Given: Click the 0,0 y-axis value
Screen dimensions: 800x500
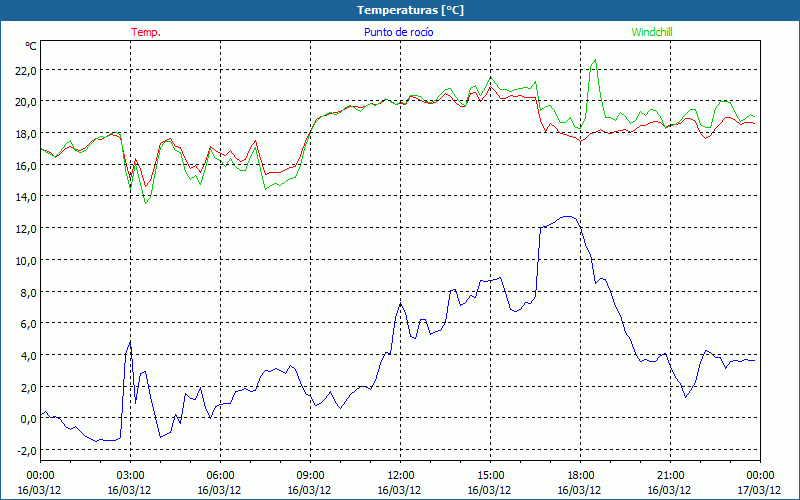Looking at the screenshot, I should coord(28,419).
